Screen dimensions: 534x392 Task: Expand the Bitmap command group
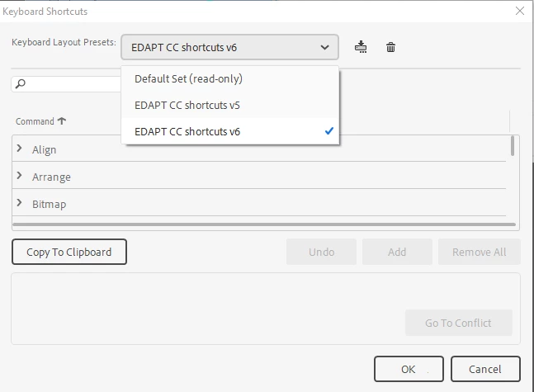[20, 203]
